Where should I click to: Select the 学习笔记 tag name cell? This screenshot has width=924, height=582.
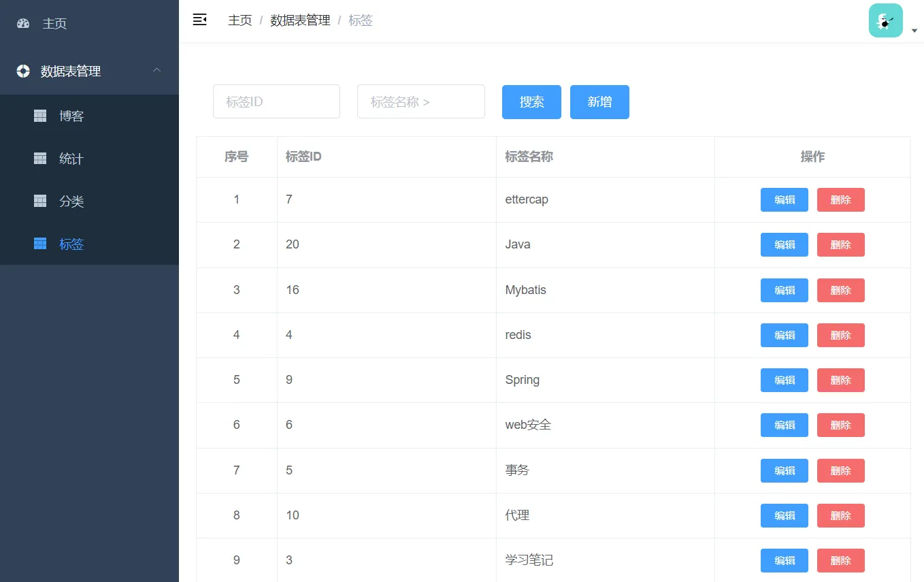606,560
